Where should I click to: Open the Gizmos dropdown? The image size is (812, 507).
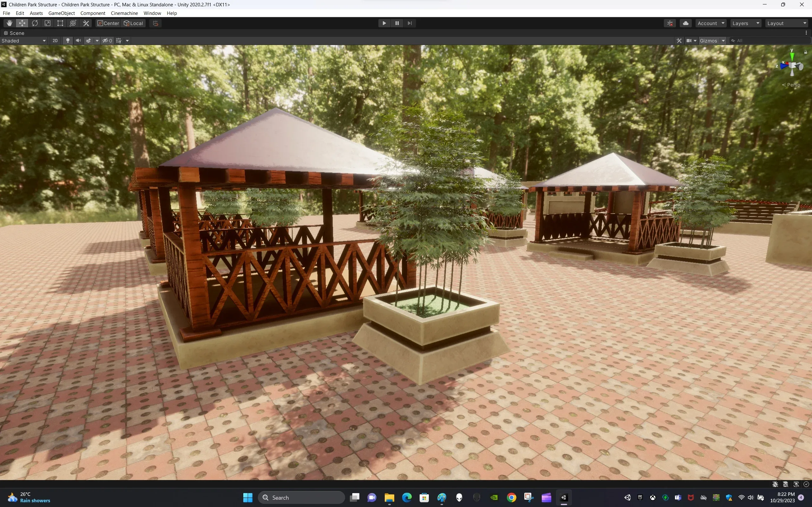[712, 40]
